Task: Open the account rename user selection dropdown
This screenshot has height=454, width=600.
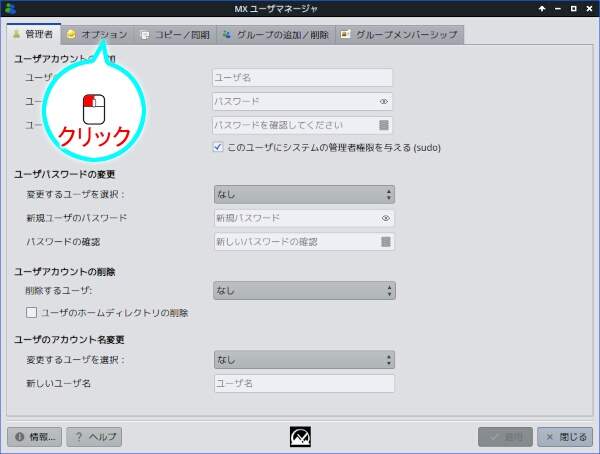Action: [x=304, y=360]
